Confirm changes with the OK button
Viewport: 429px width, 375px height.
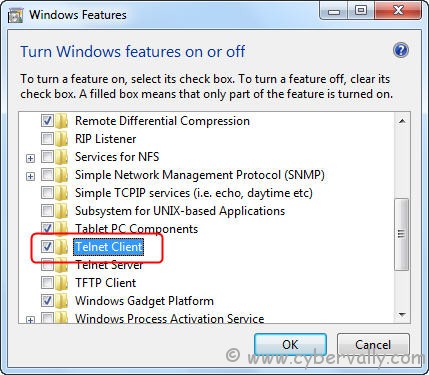290,344
